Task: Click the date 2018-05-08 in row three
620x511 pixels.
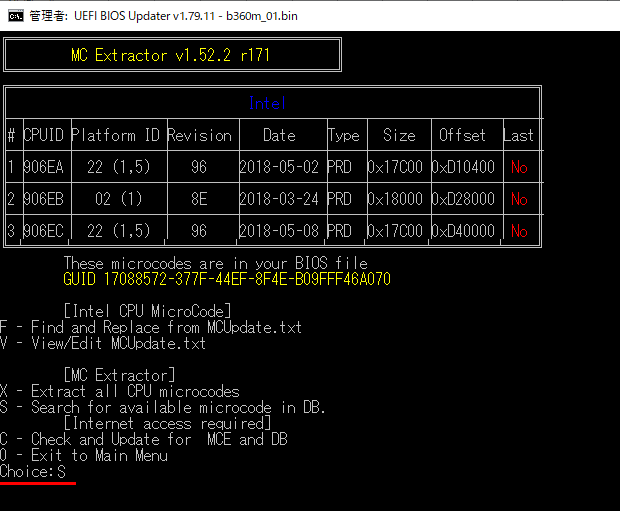Action: (279, 231)
